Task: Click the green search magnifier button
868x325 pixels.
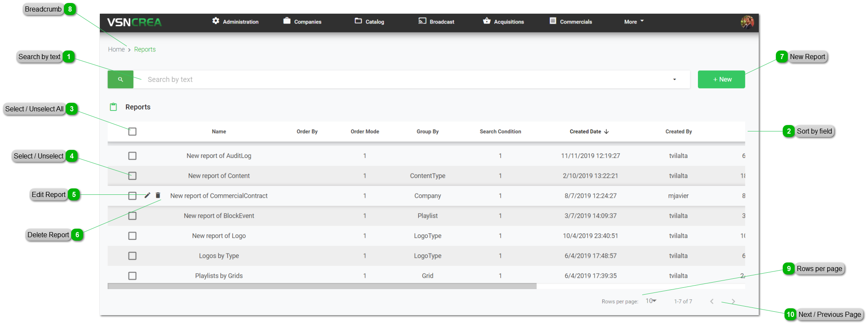Action: (x=120, y=80)
